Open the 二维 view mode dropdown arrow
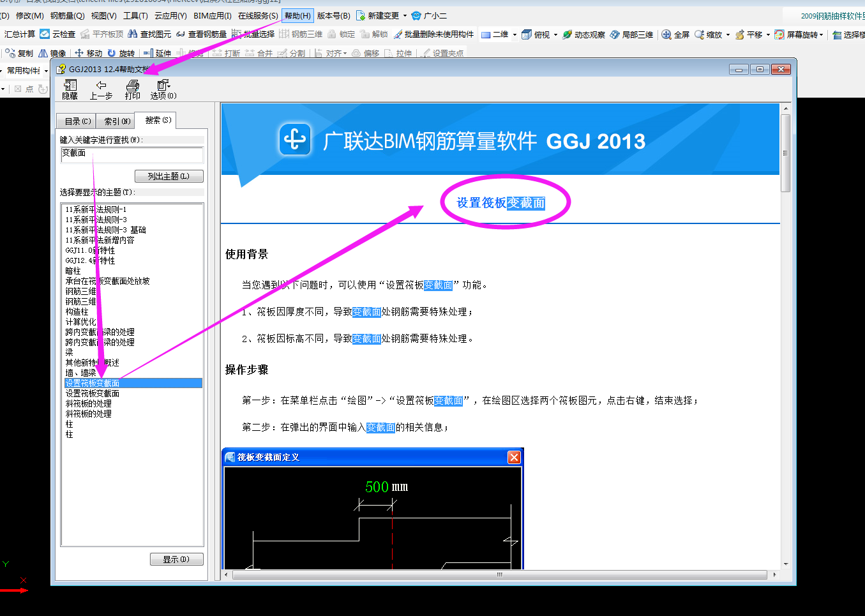The height and width of the screenshot is (616, 865). tap(515, 34)
